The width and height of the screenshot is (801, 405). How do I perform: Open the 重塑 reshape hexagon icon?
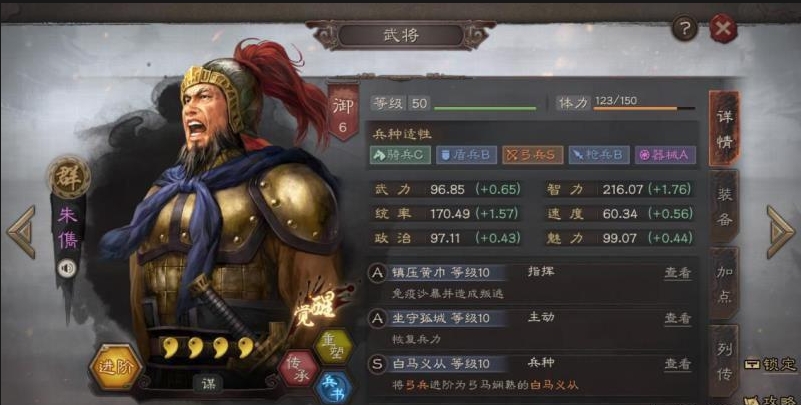pyautogui.click(x=334, y=347)
